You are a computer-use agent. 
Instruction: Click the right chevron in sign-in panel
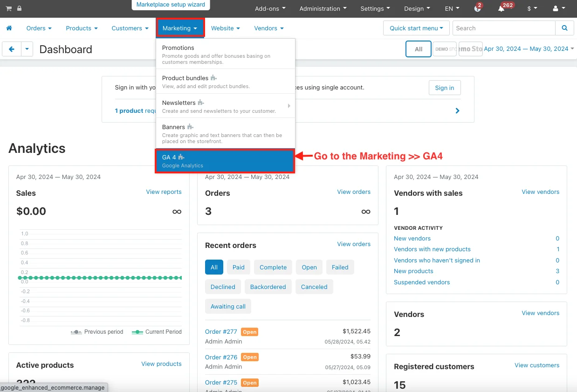coord(457,111)
